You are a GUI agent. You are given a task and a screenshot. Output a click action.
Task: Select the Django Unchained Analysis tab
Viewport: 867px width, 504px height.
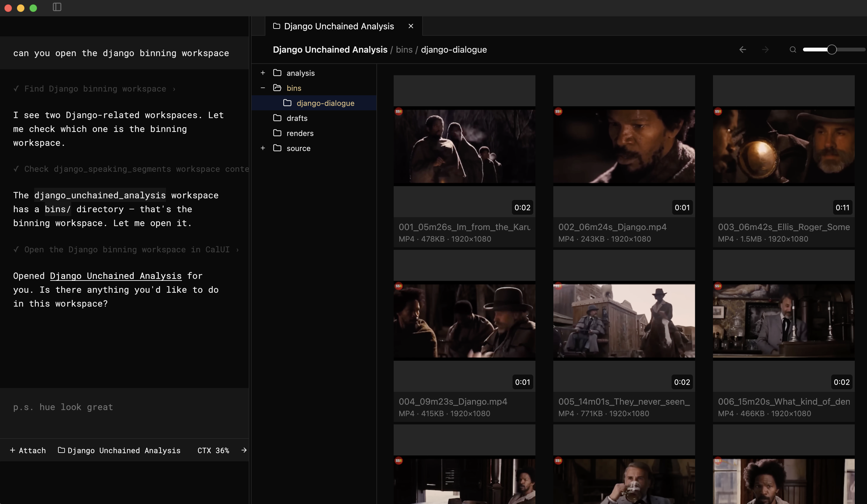(x=338, y=26)
